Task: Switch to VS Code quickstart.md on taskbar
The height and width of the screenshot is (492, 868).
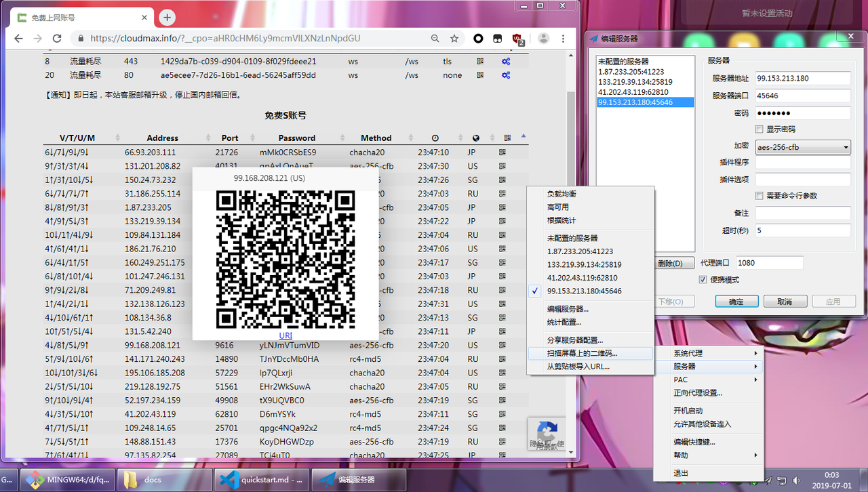Action: click(x=262, y=479)
